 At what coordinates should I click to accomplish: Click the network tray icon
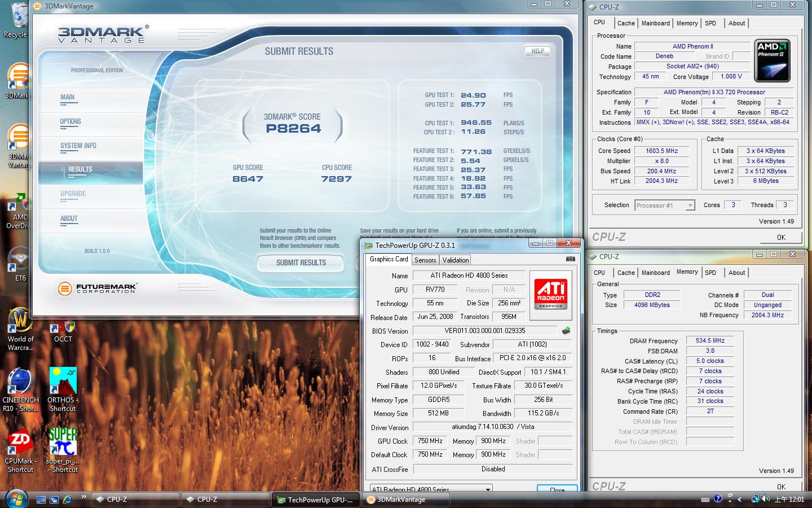pyautogui.click(x=755, y=499)
